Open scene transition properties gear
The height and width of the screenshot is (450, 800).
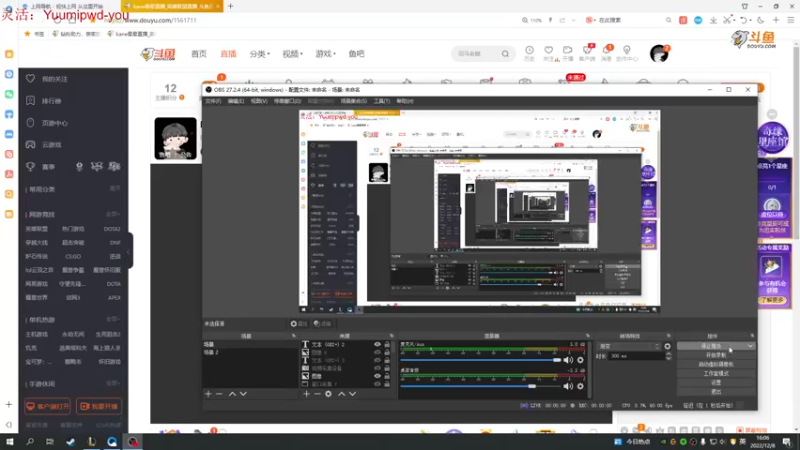click(x=667, y=346)
